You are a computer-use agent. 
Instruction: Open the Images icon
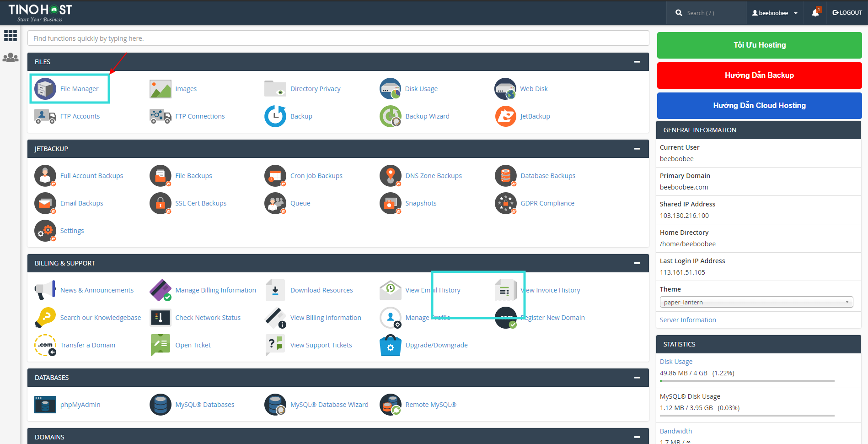[161, 89]
